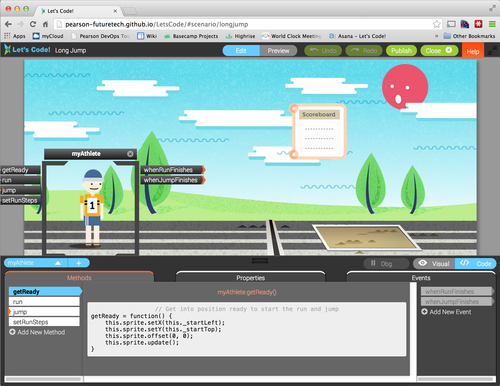Open the Methods tab

(x=79, y=278)
